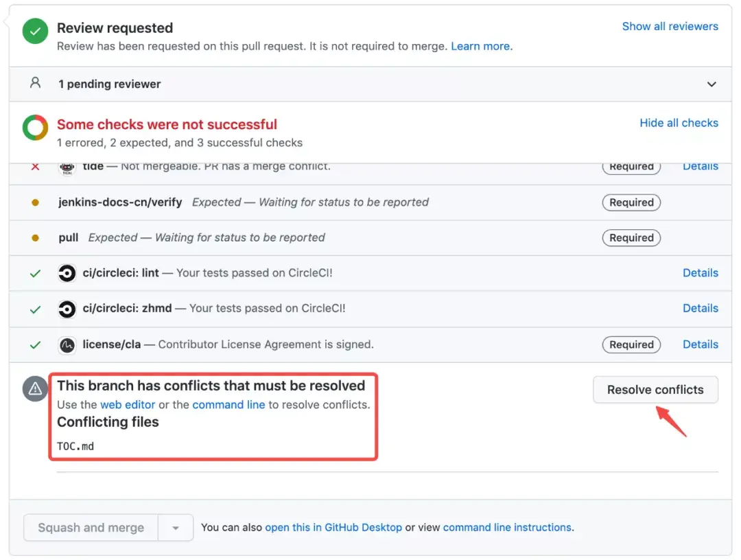
Task: Expand the 1 pending reviewer section
Action: 711,84
